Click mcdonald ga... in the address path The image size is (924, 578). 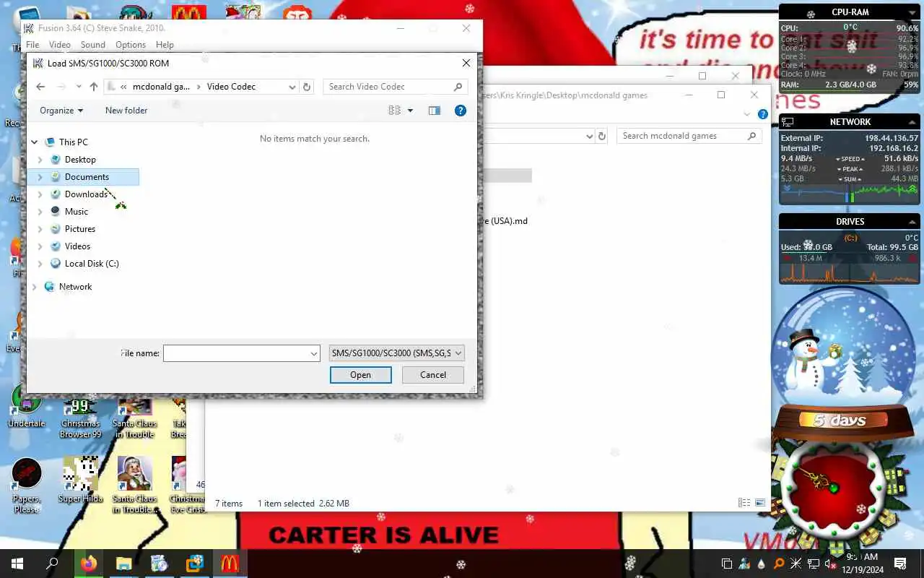161,87
